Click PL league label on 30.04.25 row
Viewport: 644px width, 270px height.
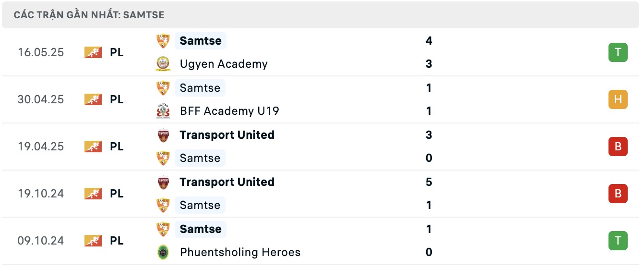tap(117, 99)
